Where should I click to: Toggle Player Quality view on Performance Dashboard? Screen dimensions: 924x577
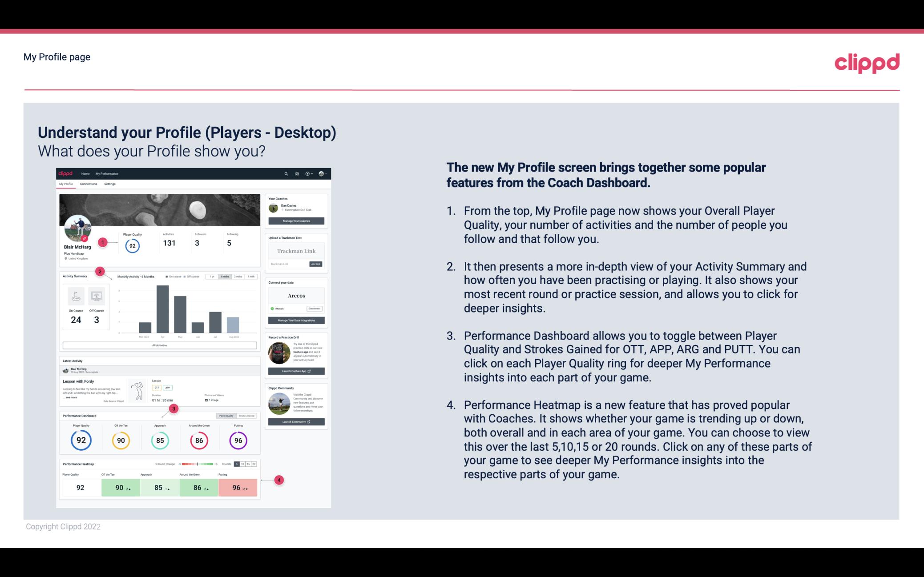(x=226, y=416)
